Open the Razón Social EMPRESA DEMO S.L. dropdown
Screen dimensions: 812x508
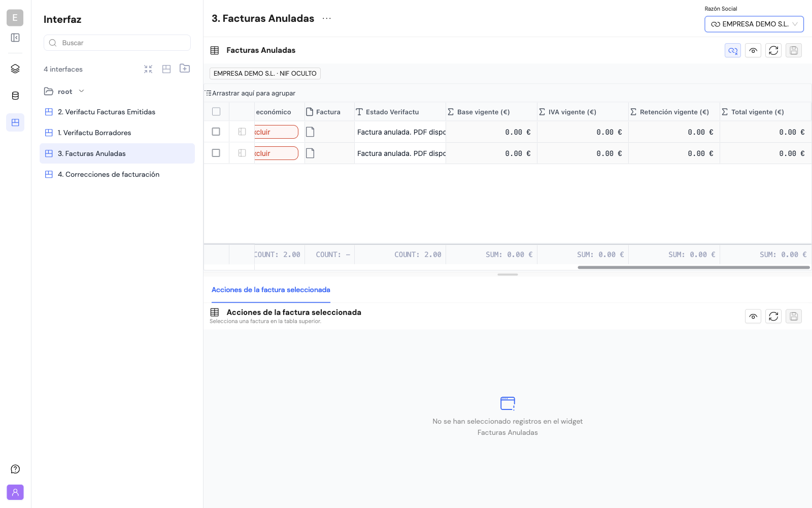click(754, 24)
